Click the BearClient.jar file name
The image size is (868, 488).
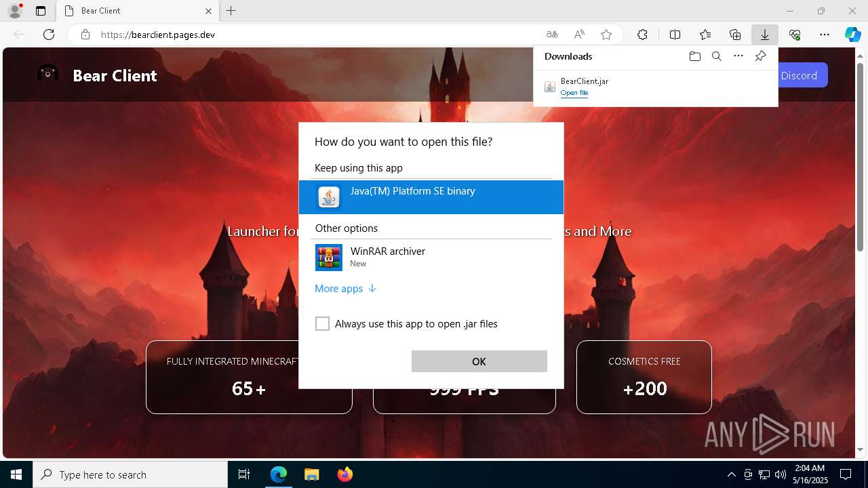(x=585, y=81)
